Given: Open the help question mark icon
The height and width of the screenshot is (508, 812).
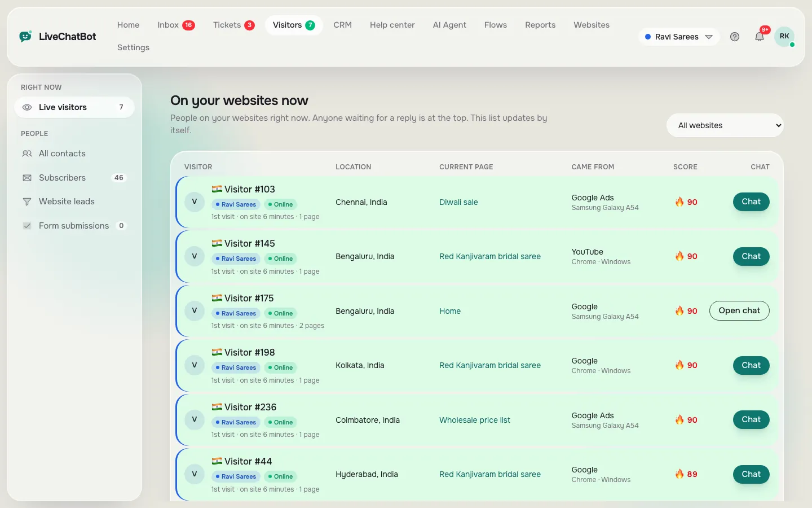Looking at the screenshot, I should point(735,37).
